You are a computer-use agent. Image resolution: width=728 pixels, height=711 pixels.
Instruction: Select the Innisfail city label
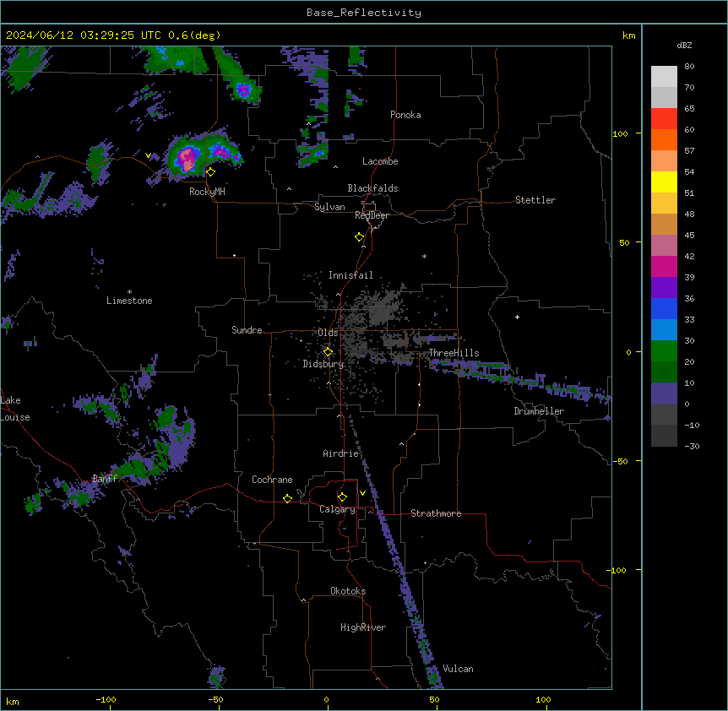[x=350, y=275]
